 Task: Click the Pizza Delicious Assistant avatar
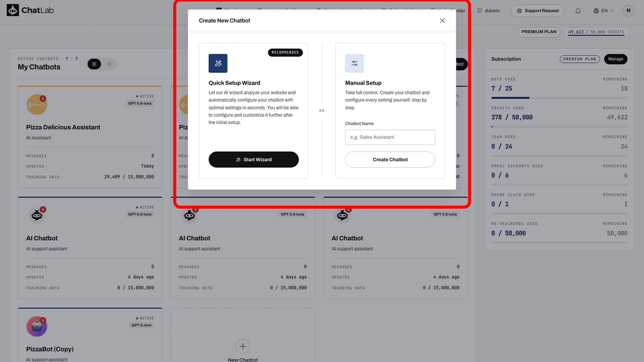click(x=36, y=105)
